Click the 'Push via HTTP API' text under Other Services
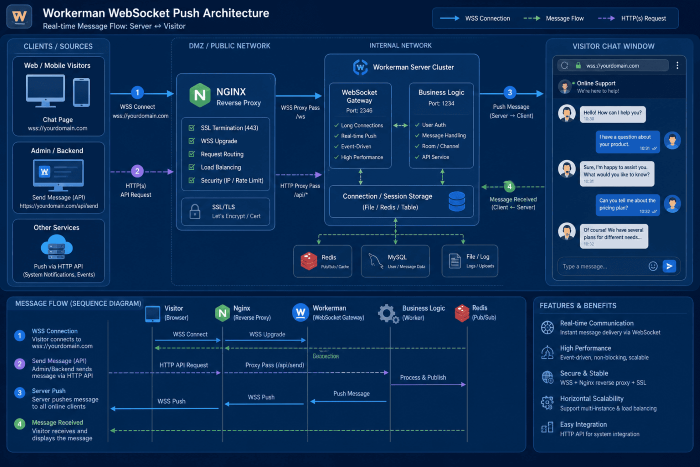700x467 pixels. coord(58,266)
